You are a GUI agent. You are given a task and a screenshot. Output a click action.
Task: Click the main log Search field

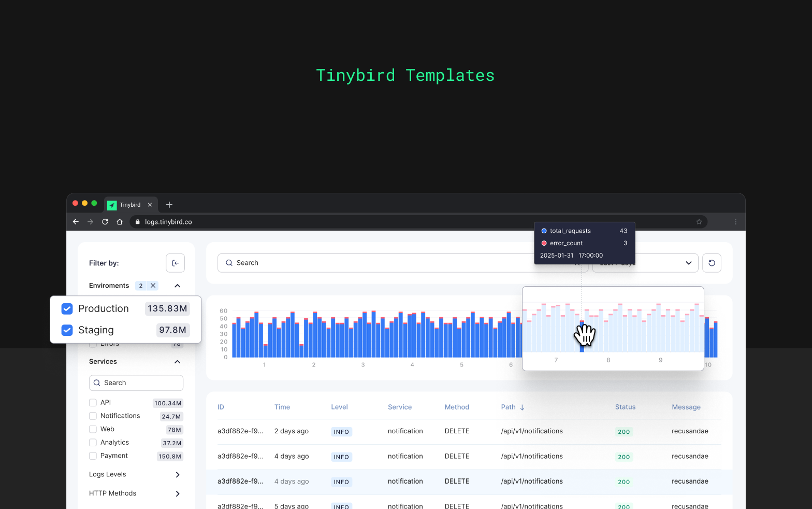[403, 263]
